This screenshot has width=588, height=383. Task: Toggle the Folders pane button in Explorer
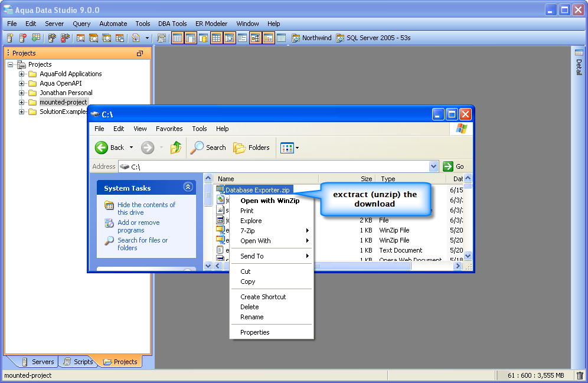251,148
